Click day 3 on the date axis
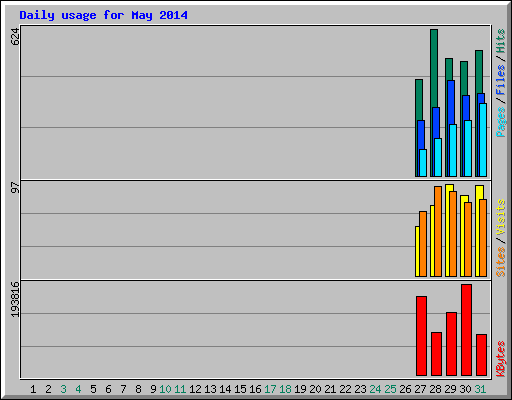The height and width of the screenshot is (400, 512). point(63,389)
